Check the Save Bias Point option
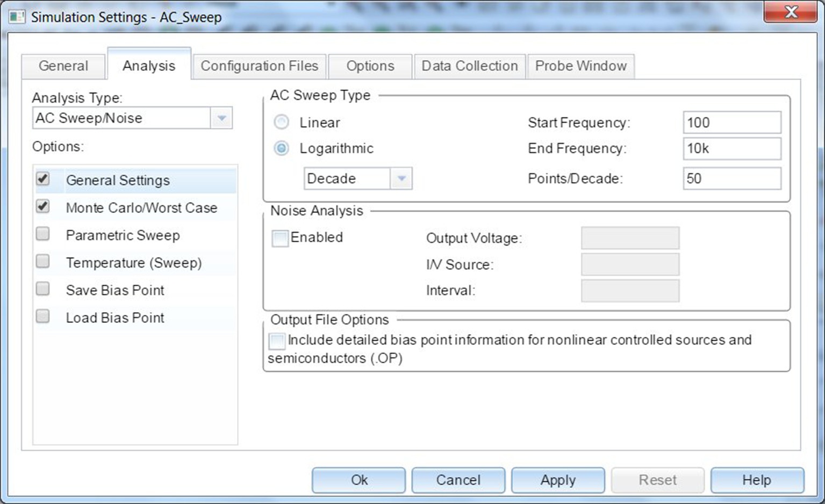Screen dimensions: 825x504 click(x=43, y=289)
